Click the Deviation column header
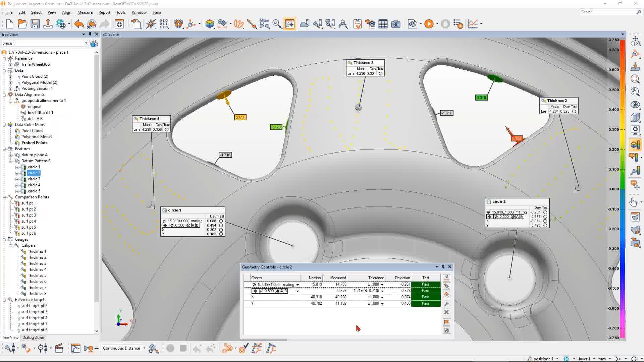The height and width of the screenshot is (362, 644). tap(398, 278)
